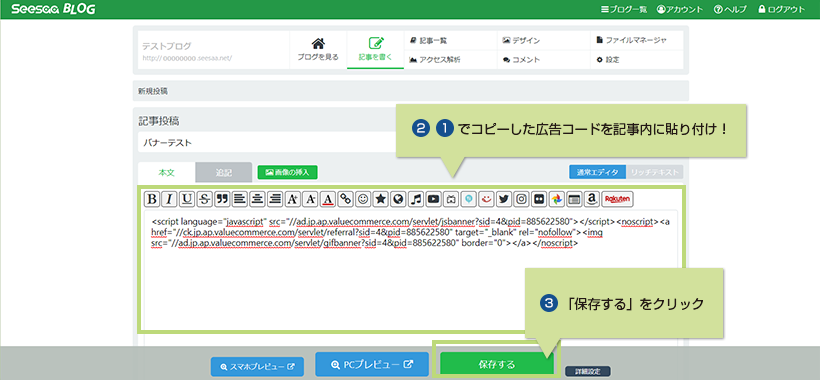Insert blockquote with quote-marks icon
This screenshot has height=380, width=820.
[222, 199]
